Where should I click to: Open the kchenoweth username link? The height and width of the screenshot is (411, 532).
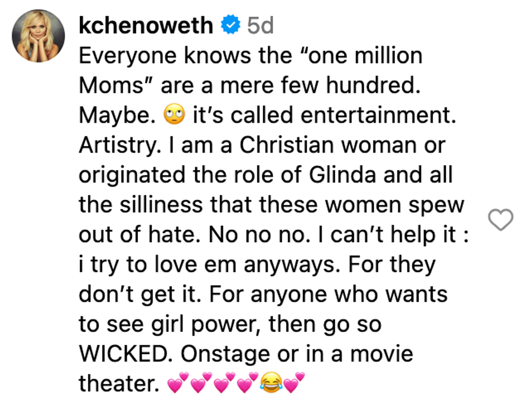pyautogui.click(x=146, y=26)
